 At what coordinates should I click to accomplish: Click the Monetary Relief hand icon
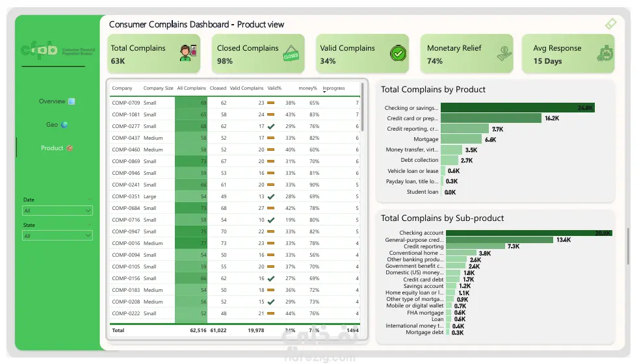[504, 53]
